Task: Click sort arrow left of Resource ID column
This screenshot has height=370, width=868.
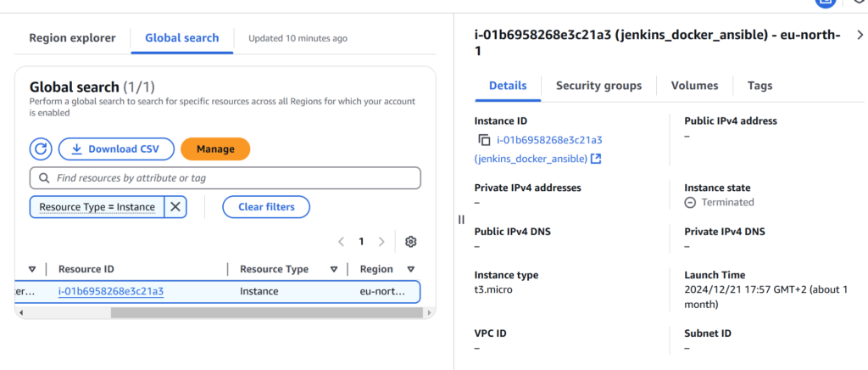Action: (x=31, y=269)
